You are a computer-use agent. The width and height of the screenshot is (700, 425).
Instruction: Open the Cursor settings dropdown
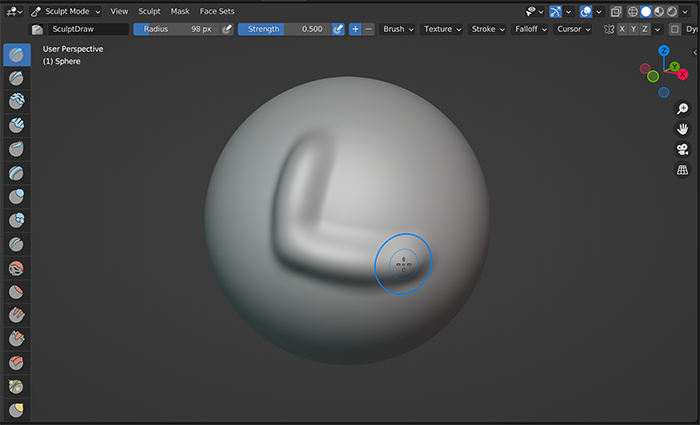(573, 29)
